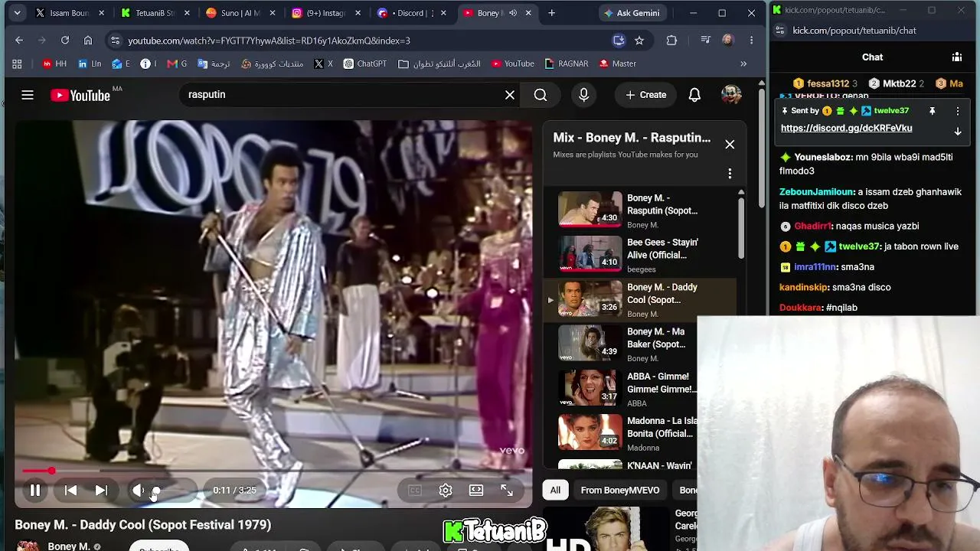The image size is (980, 551).
Task: Click the YouTube address bar URL
Action: 269,41
